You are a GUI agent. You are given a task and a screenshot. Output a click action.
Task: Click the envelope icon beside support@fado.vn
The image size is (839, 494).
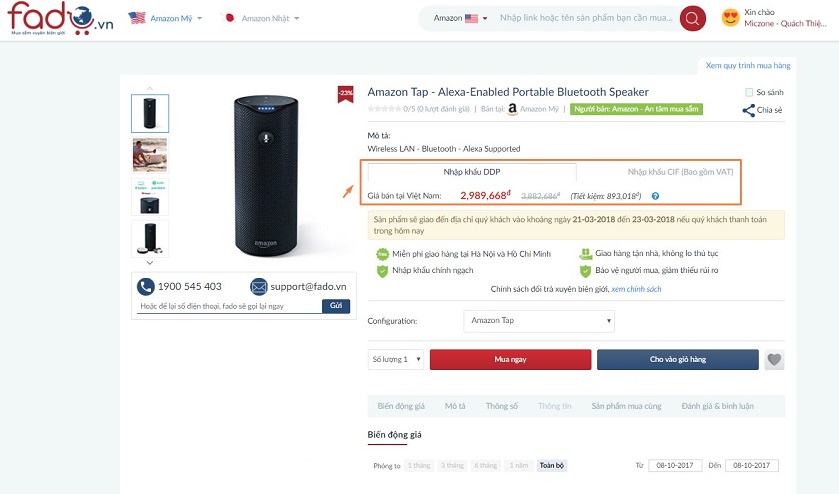[x=258, y=287]
